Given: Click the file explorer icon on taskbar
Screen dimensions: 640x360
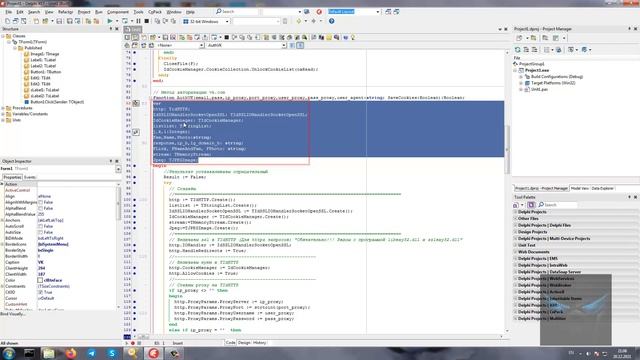Looking at the screenshot, I should (49, 353).
